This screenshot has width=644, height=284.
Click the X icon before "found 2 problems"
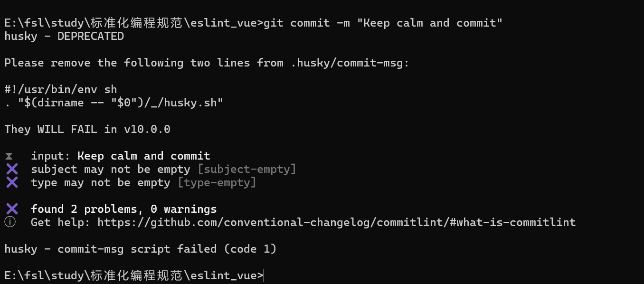click(12, 209)
